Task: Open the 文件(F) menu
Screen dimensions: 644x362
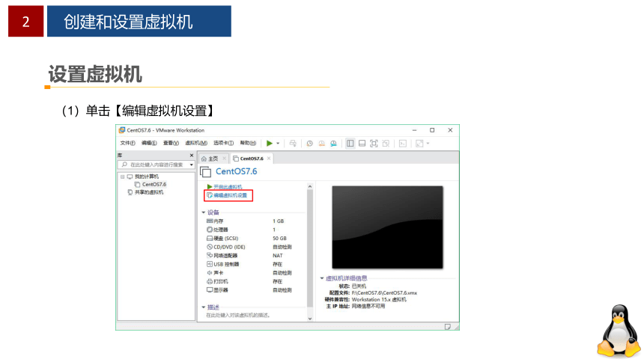Action: (128, 144)
